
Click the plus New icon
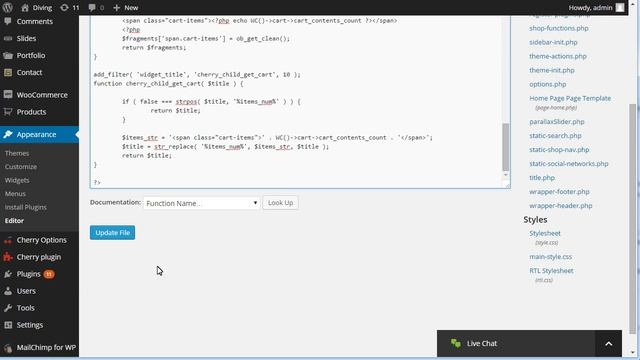(116, 7)
